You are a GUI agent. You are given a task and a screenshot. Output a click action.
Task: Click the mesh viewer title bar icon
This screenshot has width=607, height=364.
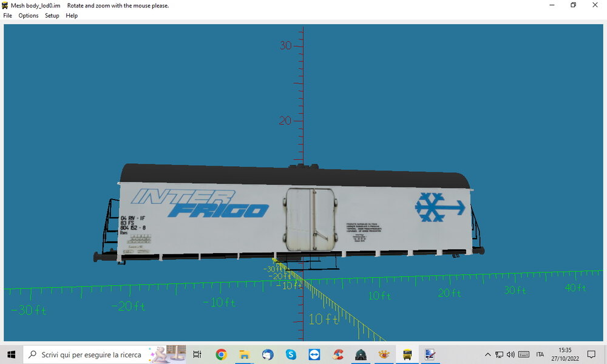5,5
